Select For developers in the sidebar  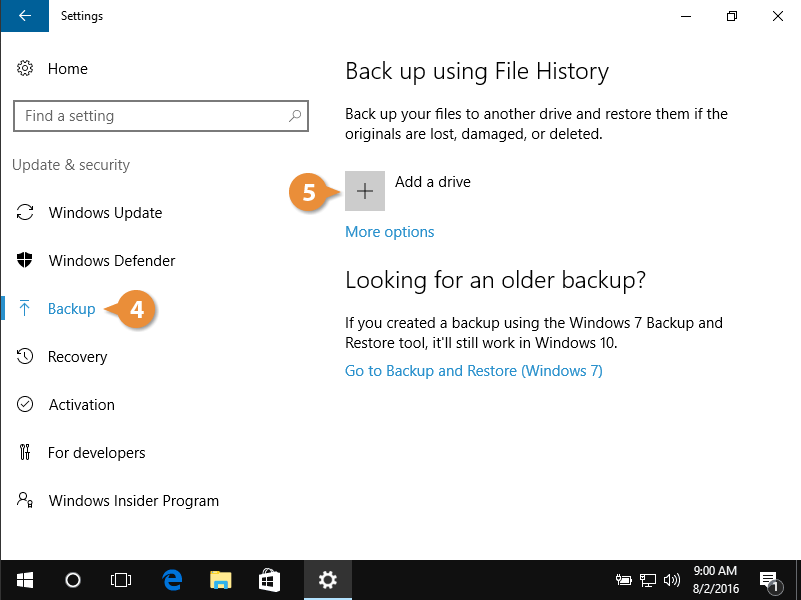97,452
